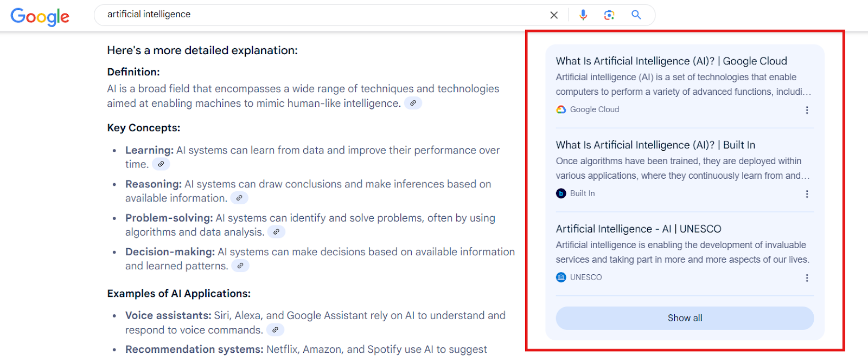Click the 'Show all' sources button
This screenshot has width=868, height=356.
tap(685, 318)
